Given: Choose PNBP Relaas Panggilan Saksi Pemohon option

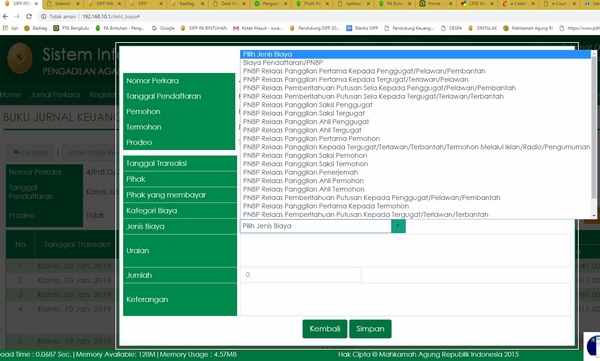Looking at the screenshot, I should [x=416, y=155].
